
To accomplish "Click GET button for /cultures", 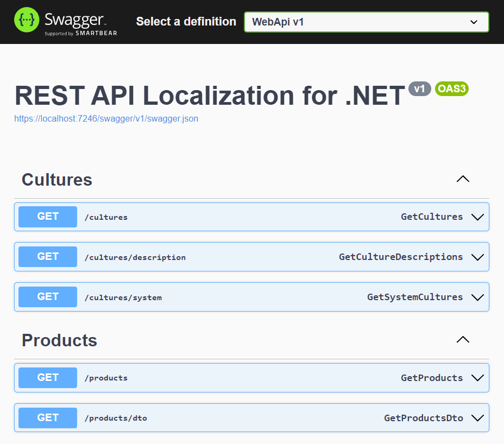I will (x=48, y=217).
